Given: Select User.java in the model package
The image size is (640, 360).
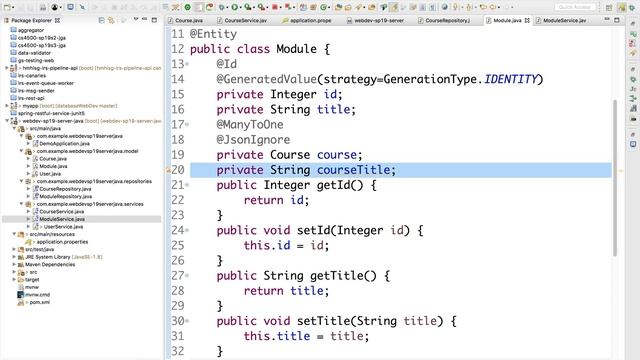Looking at the screenshot, I should point(50,174).
